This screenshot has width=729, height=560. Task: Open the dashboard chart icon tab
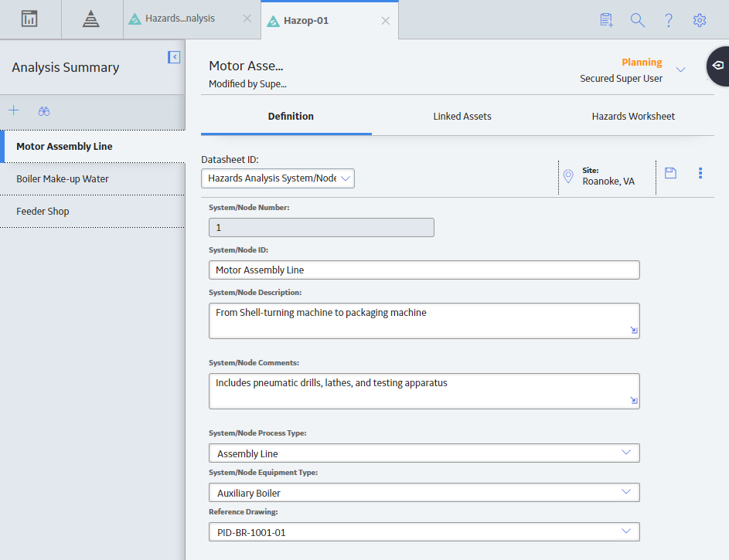[29, 19]
